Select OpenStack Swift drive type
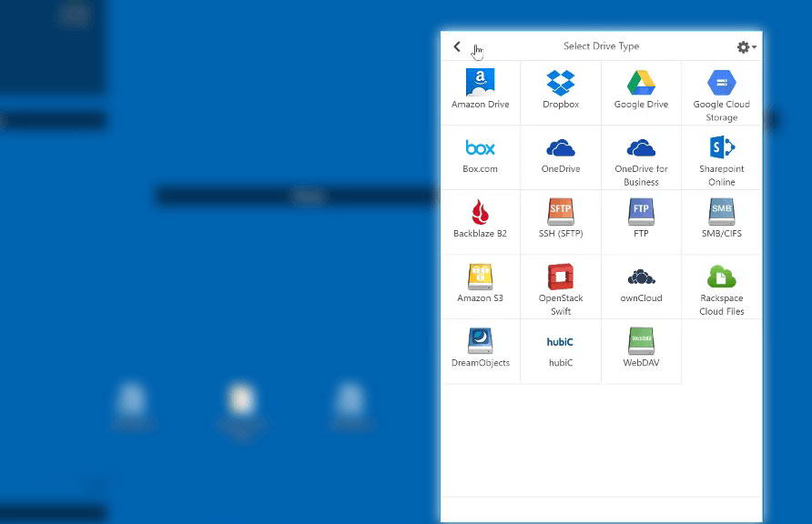Viewport: 812px width, 524px height. click(560, 277)
